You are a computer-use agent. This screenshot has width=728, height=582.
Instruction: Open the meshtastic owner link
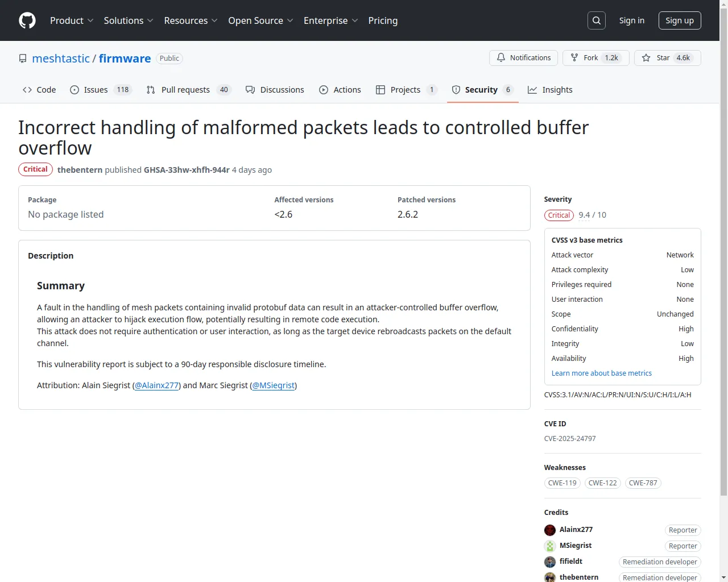[61, 59]
